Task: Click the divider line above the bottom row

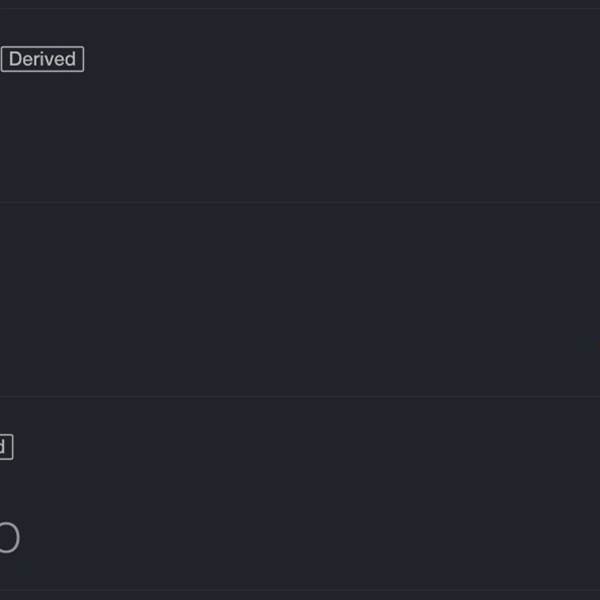Action: pos(300,397)
